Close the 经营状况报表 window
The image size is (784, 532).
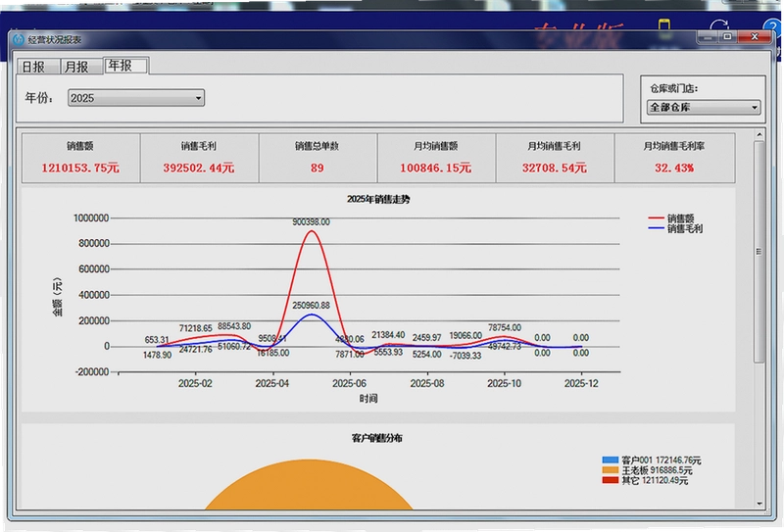(x=755, y=37)
